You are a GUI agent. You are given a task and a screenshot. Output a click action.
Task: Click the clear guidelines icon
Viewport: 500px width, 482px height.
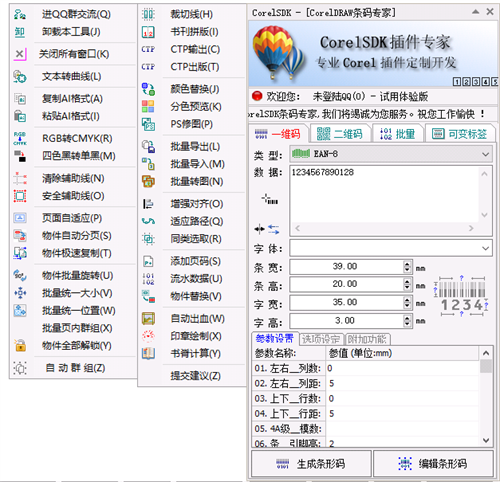pos(20,178)
